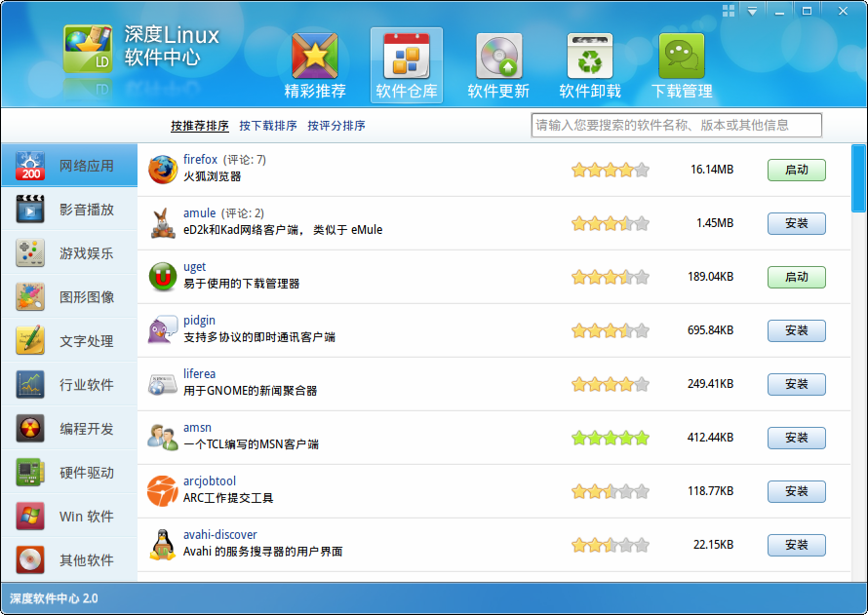The width and height of the screenshot is (868, 615).
Task: Open the liferea name link
Action: pos(199,374)
